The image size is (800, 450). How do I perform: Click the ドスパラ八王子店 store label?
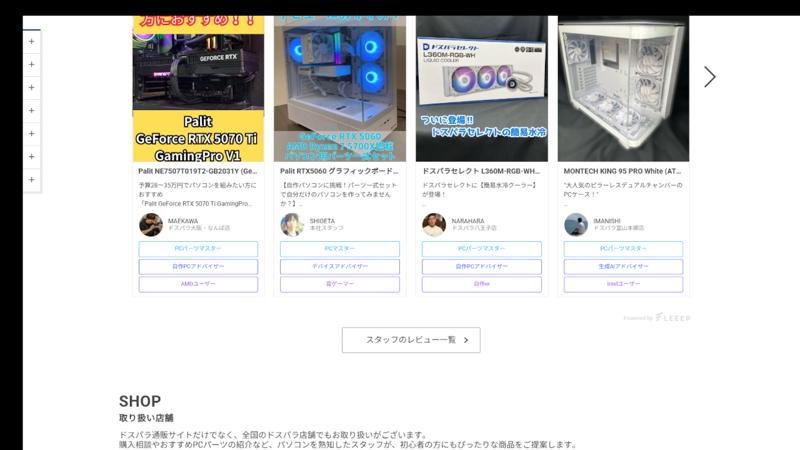[x=474, y=228]
